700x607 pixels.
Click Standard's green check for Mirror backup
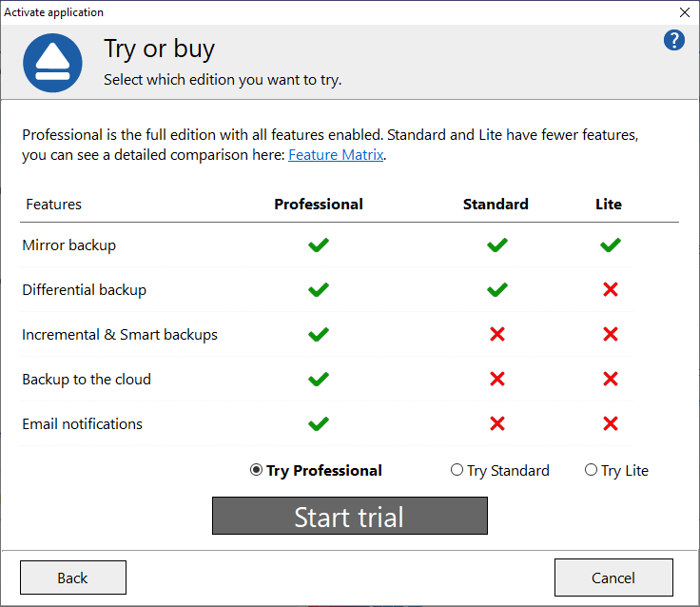(496, 245)
